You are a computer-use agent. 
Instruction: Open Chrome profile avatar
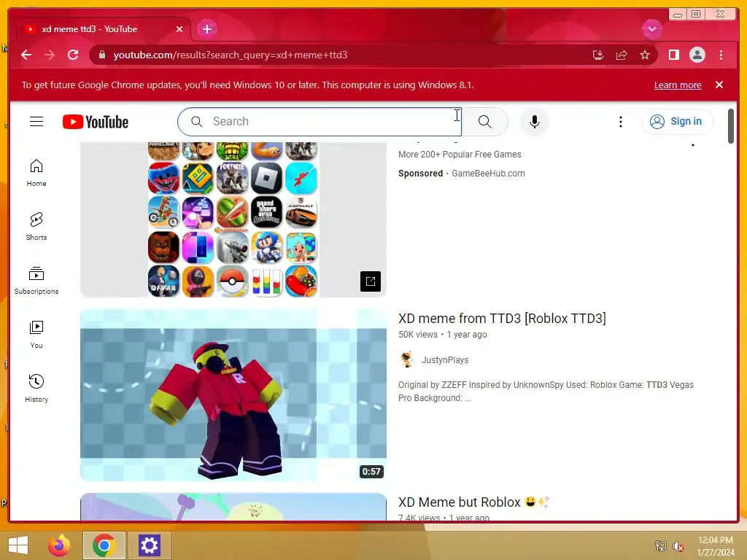(697, 55)
